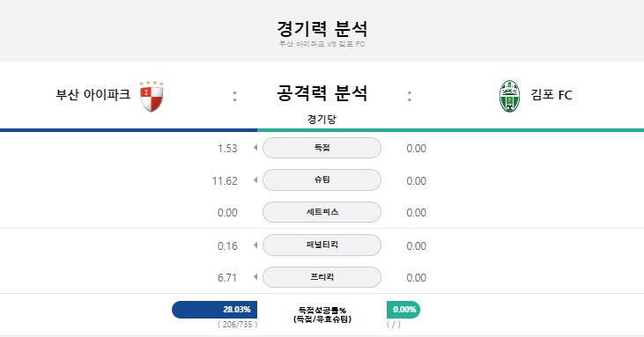Click the arrow beside the 프리킥 pill
The width and height of the screenshot is (644, 337).
[x=255, y=277]
